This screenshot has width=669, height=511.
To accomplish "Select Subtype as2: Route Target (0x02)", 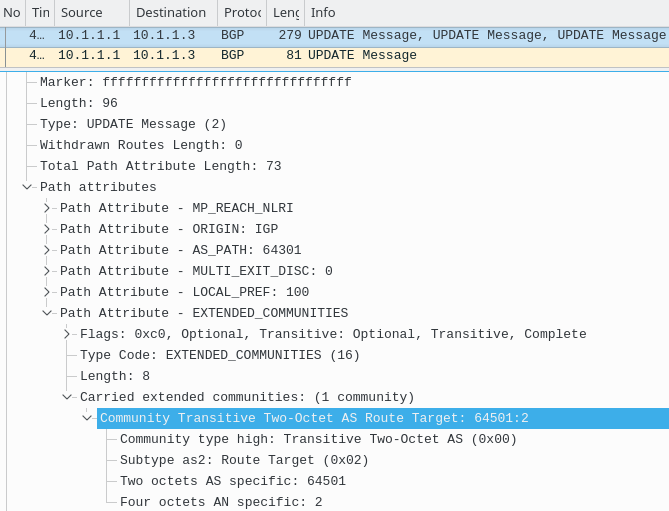I will (244, 459).
